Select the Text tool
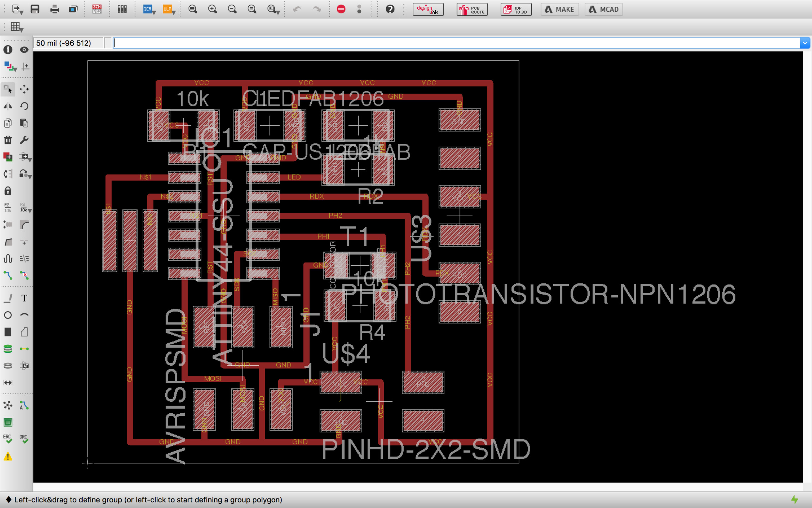The height and width of the screenshot is (508, 812). pos(24,298)
